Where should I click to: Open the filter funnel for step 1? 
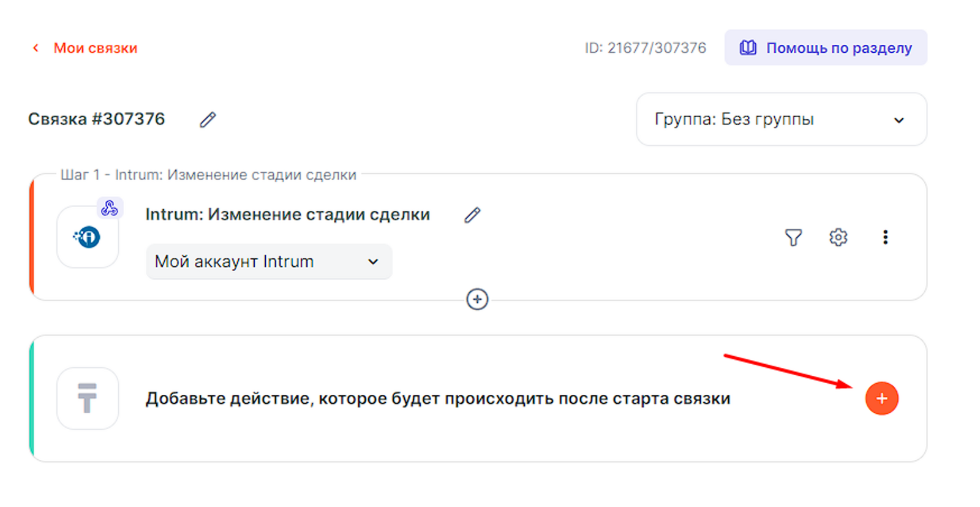793,237
